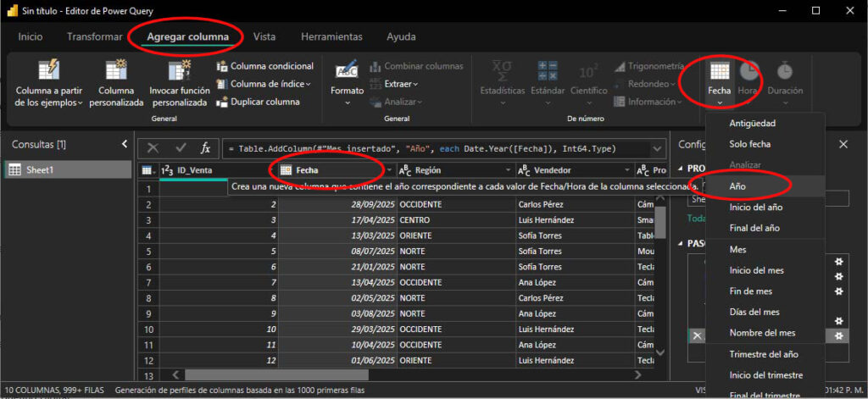Click the Power BI logo in title bar
This screenshot has height=399, width=868.
coord(11,10)
